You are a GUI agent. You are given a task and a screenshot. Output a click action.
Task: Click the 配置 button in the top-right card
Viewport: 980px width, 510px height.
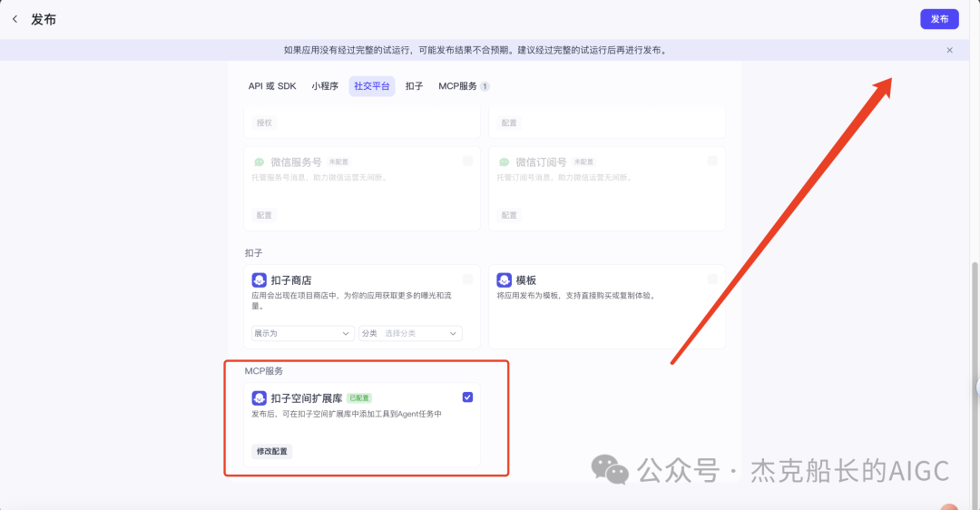click(x=509, y=123)
